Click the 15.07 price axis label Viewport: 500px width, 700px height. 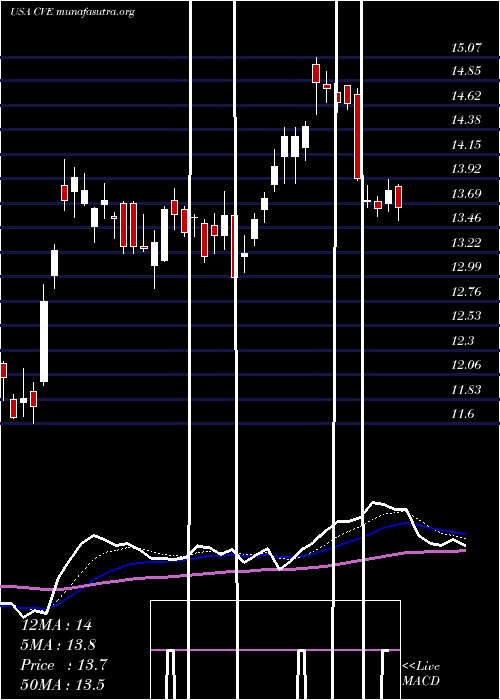click(x=467, y=47)
